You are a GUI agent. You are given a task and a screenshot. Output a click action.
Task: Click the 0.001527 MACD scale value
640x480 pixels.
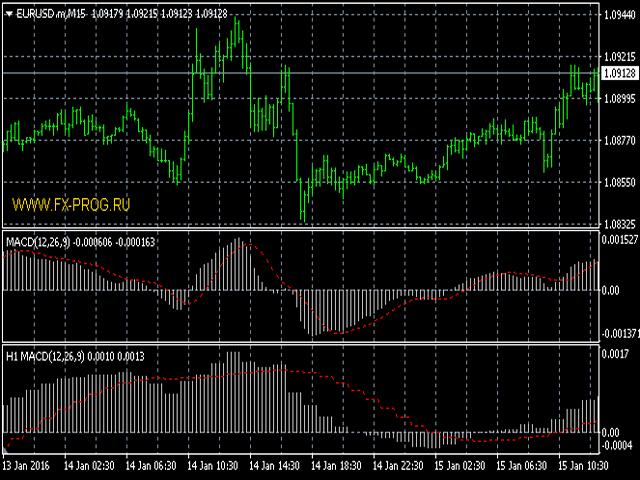point(619,241)
